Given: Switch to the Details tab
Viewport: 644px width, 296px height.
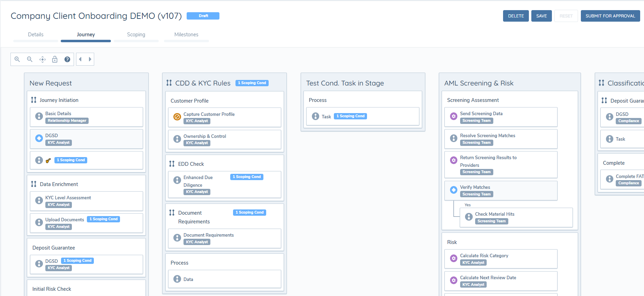Looking at the screenshot, I should click(36, 35).
